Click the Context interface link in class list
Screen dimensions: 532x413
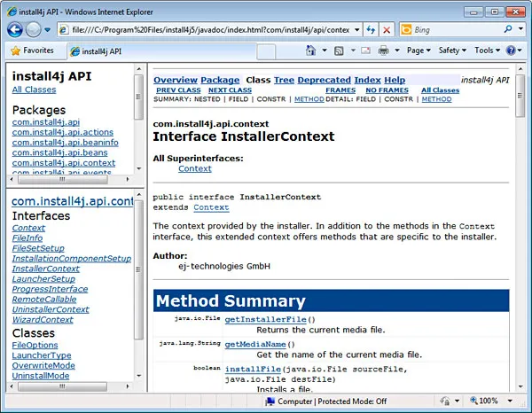pos(28,228)
